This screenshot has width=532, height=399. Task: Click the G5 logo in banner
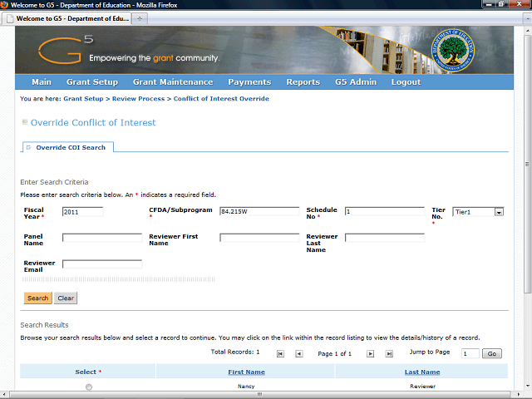point(62,52)
